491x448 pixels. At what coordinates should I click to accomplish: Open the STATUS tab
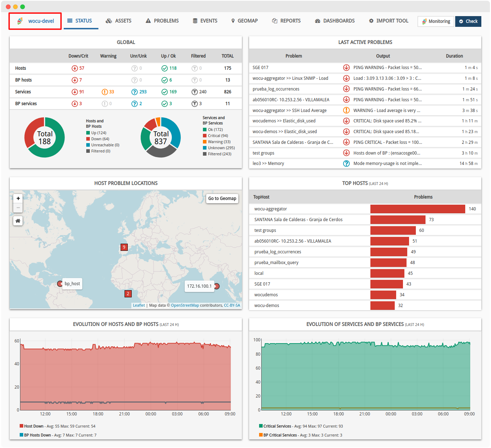click(79, 21)
